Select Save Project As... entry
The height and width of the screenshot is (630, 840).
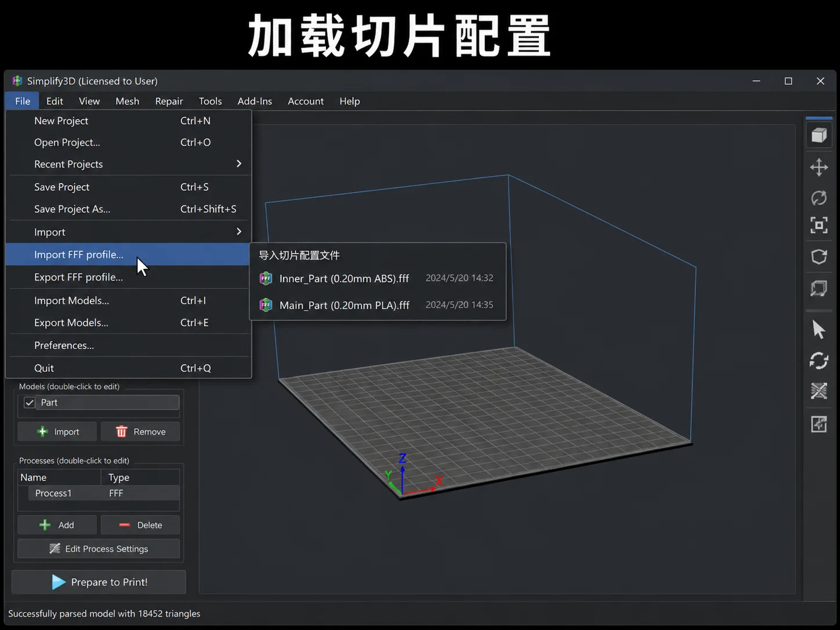tap(128, 209)
